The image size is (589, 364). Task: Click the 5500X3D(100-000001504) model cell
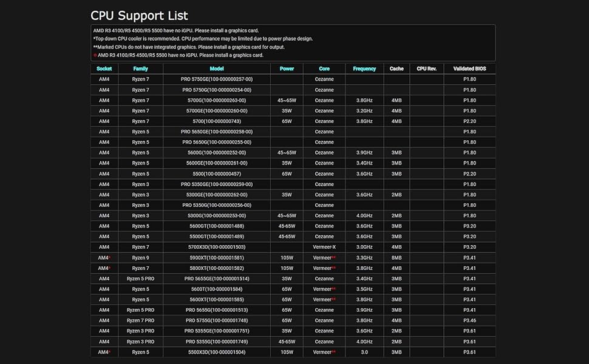tap(217, 352)
